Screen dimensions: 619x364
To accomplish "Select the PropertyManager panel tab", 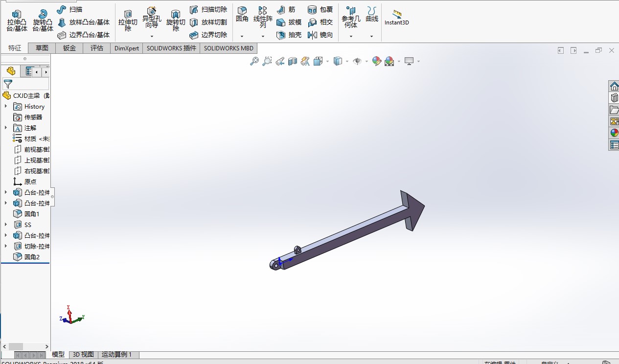I will click(x=28, y=71).
